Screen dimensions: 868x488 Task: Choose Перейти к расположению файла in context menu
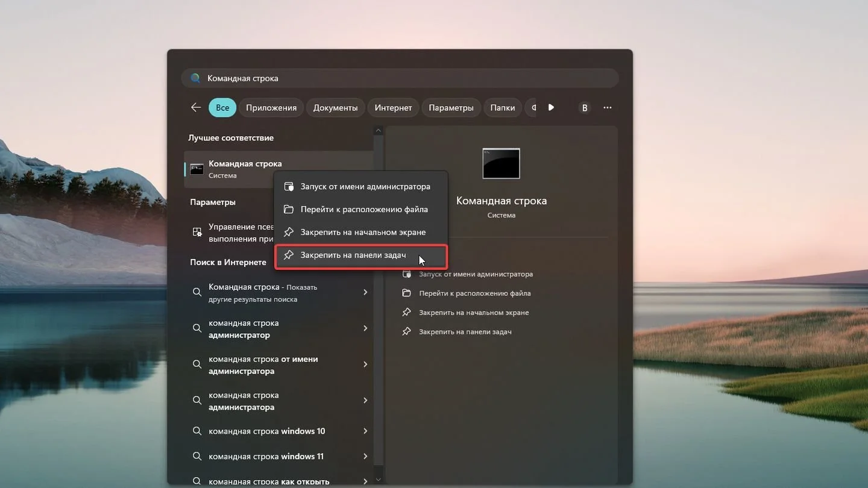tap(360, 210)
